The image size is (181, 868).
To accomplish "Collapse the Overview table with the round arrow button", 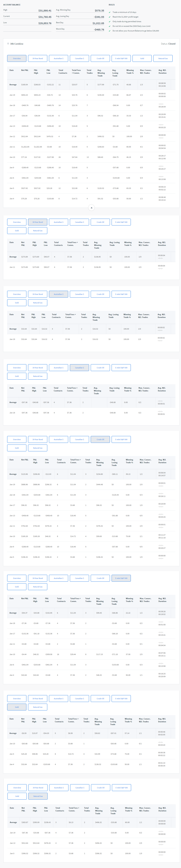I will click(x=91, y=208).
